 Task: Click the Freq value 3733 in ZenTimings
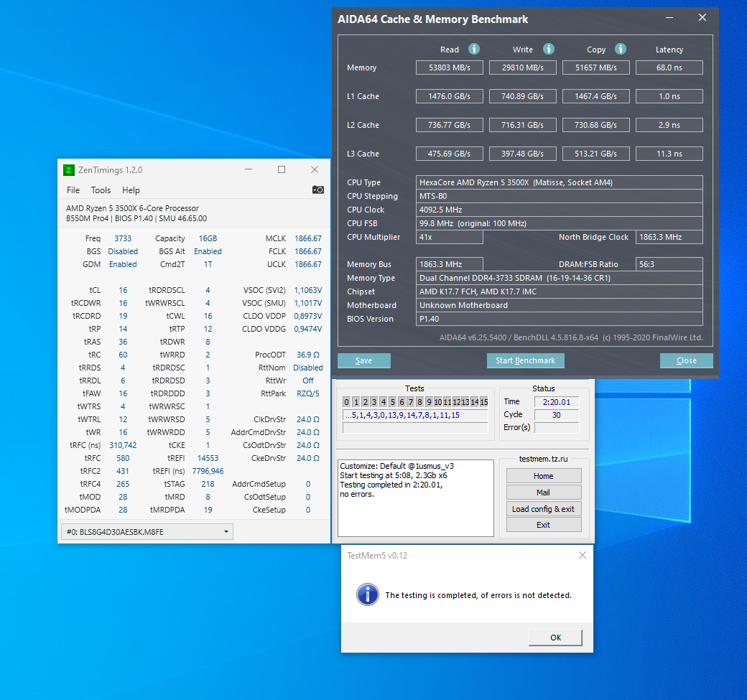(123, 238)
